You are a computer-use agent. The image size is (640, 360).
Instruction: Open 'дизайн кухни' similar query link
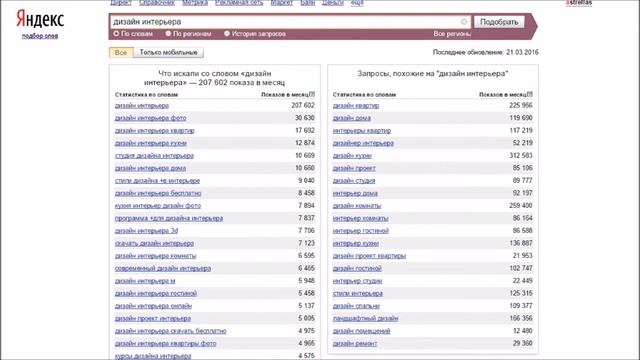[x=352, y=156]
